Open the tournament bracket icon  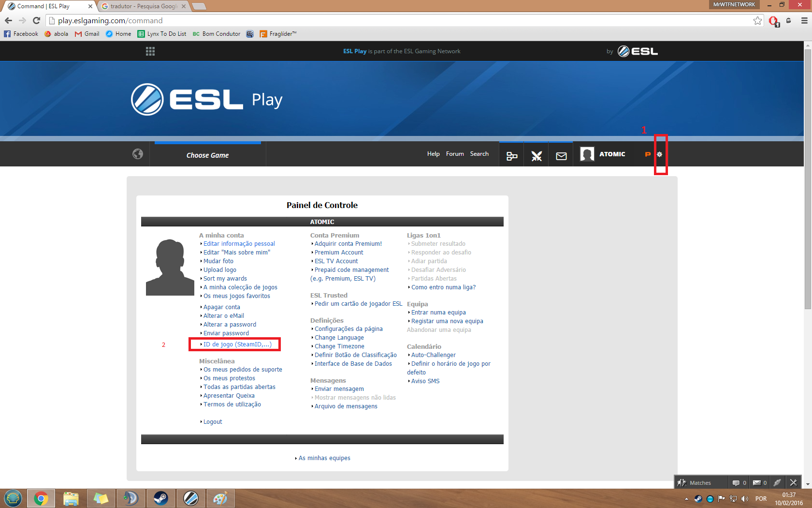tap(512, 156)
